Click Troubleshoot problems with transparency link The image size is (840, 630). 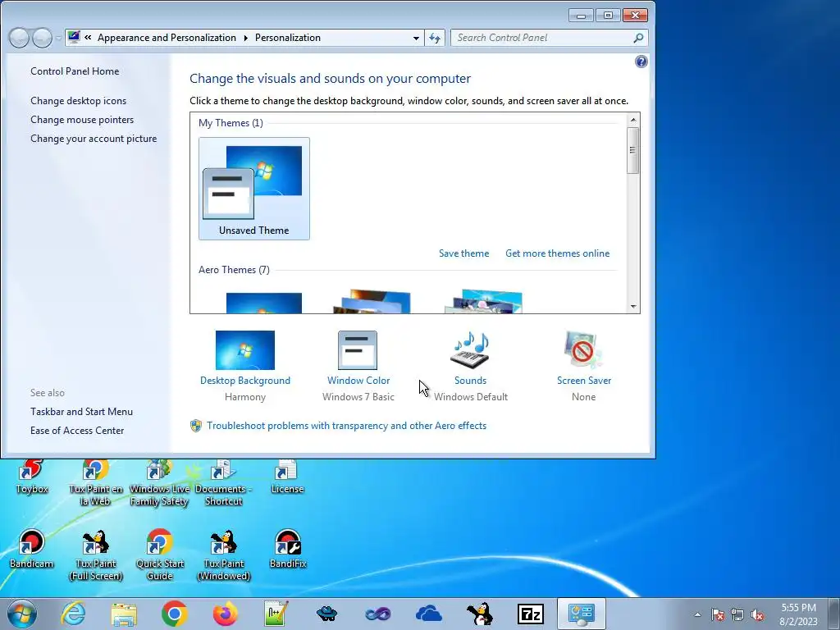pyautogui.click(x=347, y=426)
